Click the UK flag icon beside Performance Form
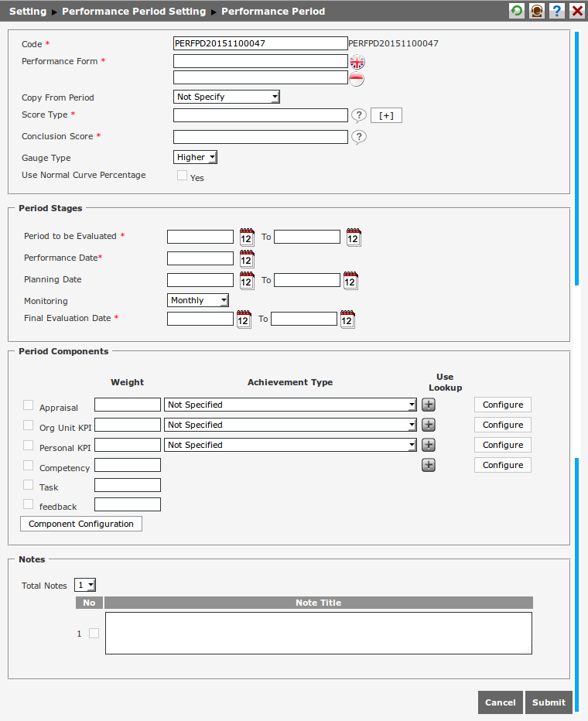 [x=357, y=61]
